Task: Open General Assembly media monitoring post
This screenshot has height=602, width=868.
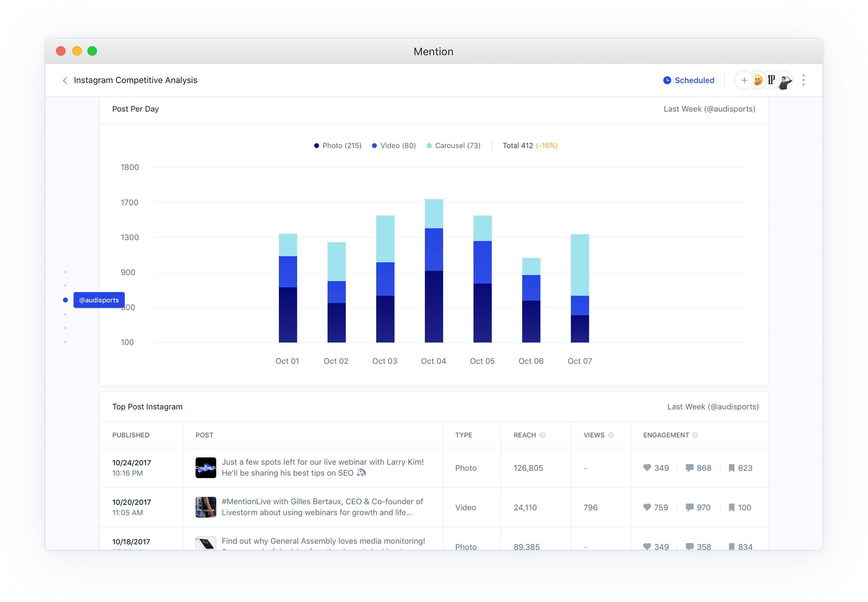Action: pos(323,544)
